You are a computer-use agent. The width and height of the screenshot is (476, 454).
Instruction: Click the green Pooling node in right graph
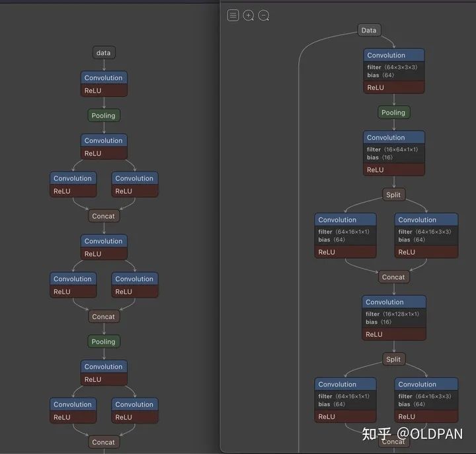(x=394, y=113)
